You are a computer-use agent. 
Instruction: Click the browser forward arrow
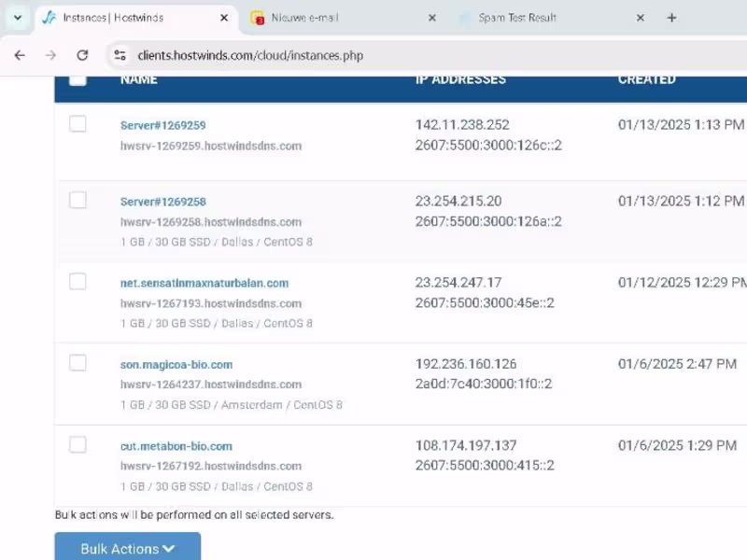pos(50,55)
